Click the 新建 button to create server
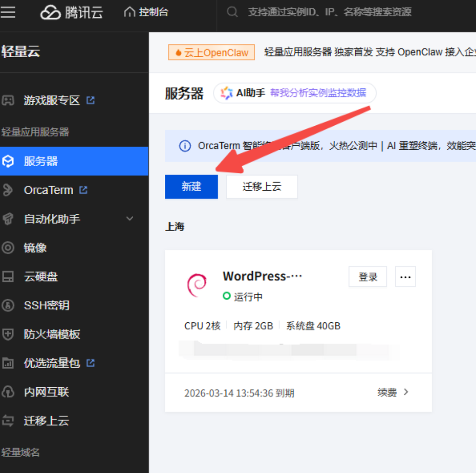The width and height of the screenshot is (476, 473). [191, 187]
